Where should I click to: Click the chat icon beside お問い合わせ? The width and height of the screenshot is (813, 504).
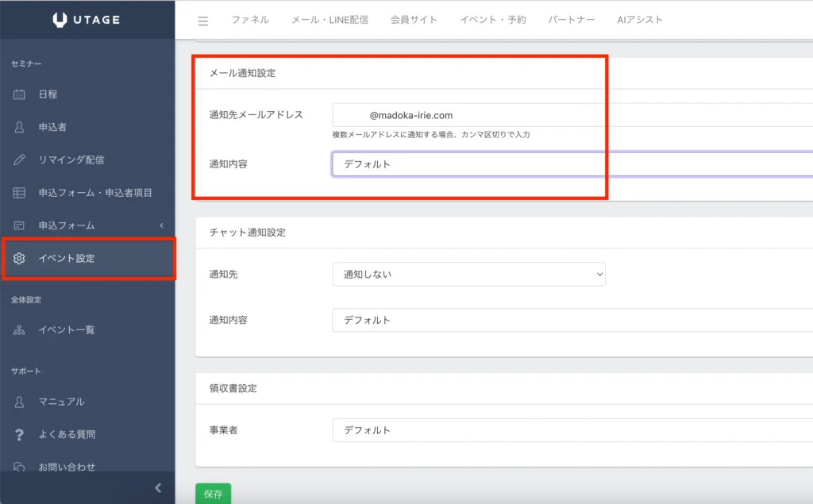(x=19, y=467)
